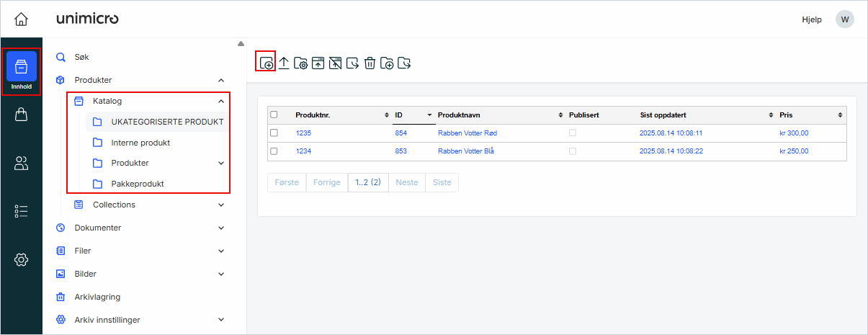The image size is (868, 335).
Task: Collapse the Katalog tree node
Action: (221, 101)
